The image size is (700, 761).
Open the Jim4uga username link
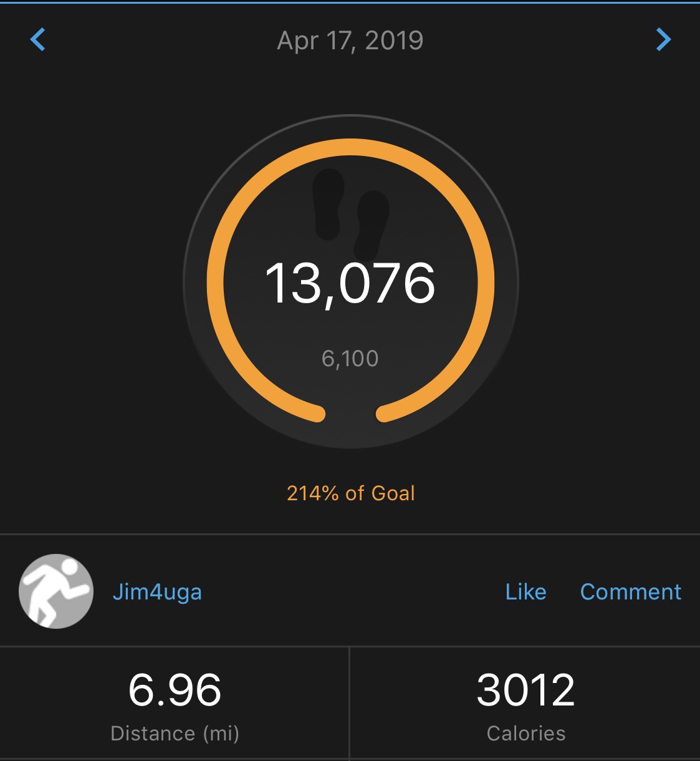click(157, 592)
